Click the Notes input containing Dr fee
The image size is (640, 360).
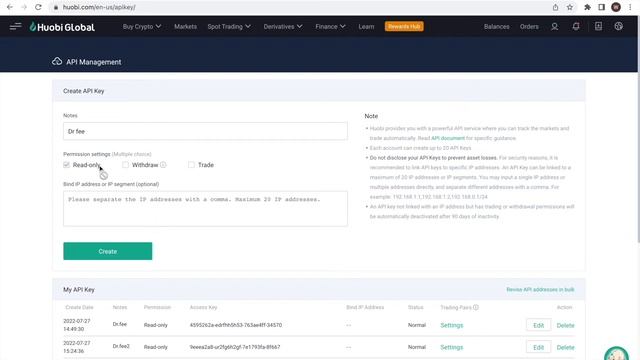[205, 131]
